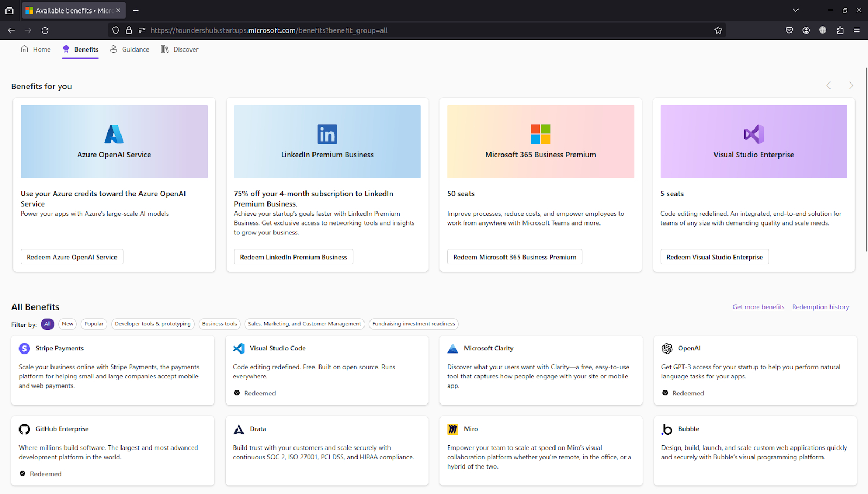Image resolution: width=868 pixels, height=494 pixels.
Task: Bookmark this page with the star icon
Action: click(718, 30)
